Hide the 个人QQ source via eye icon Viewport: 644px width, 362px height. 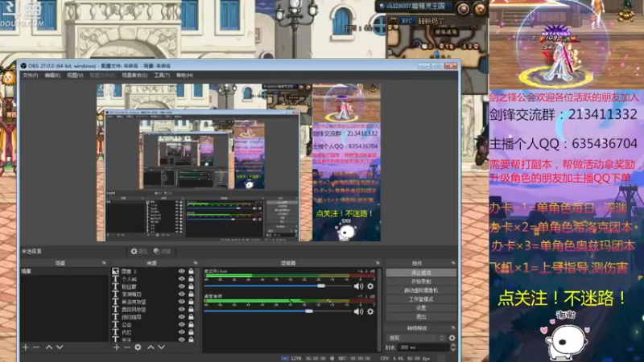(x=182, y=278)
